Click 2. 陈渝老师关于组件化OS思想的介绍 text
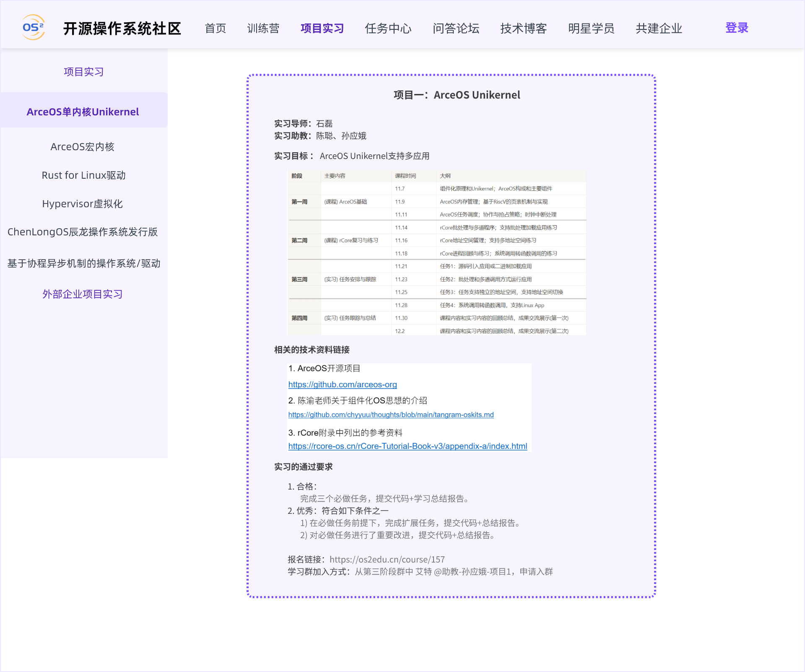The width and height of the screenshot is (805, 672). (358, 400)
